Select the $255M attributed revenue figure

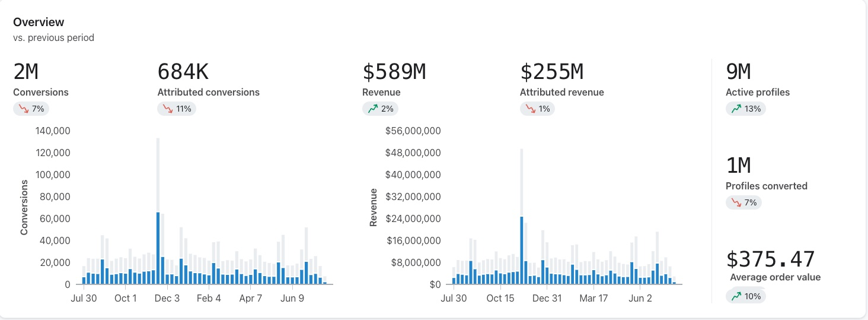tap(551, 72)
